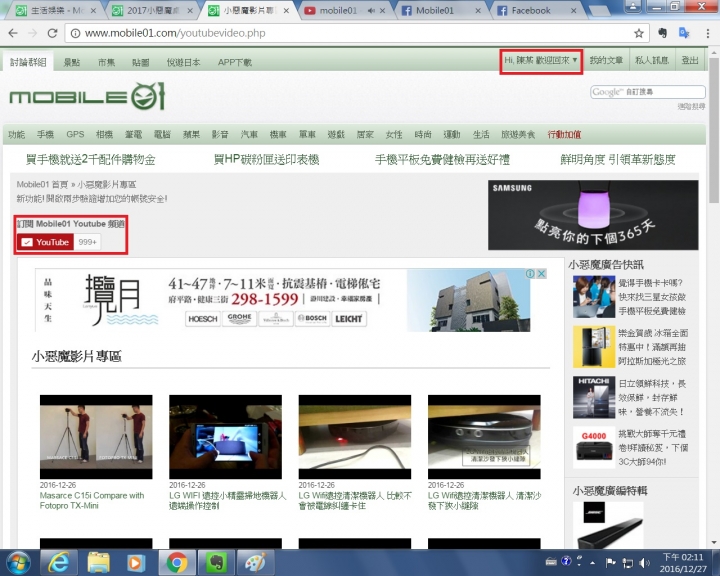Open the 旅遊美食 category in nav bar
This screenshot has width=720, height=576.
[x=518, y=134]
